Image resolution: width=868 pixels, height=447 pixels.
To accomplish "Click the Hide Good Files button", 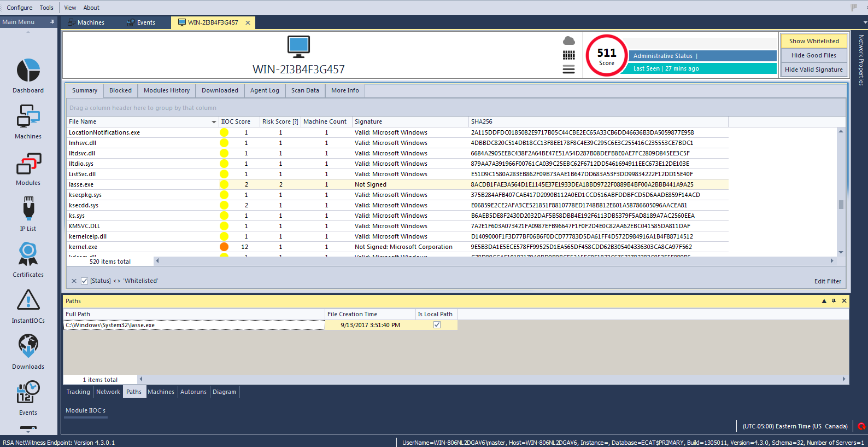I will [x=813, y=55].
